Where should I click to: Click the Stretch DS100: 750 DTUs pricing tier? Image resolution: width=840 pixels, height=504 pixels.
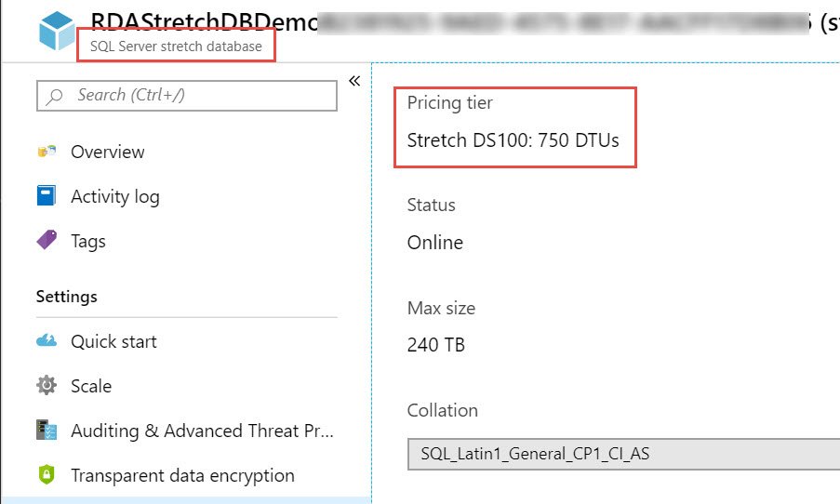click(513, 140)
